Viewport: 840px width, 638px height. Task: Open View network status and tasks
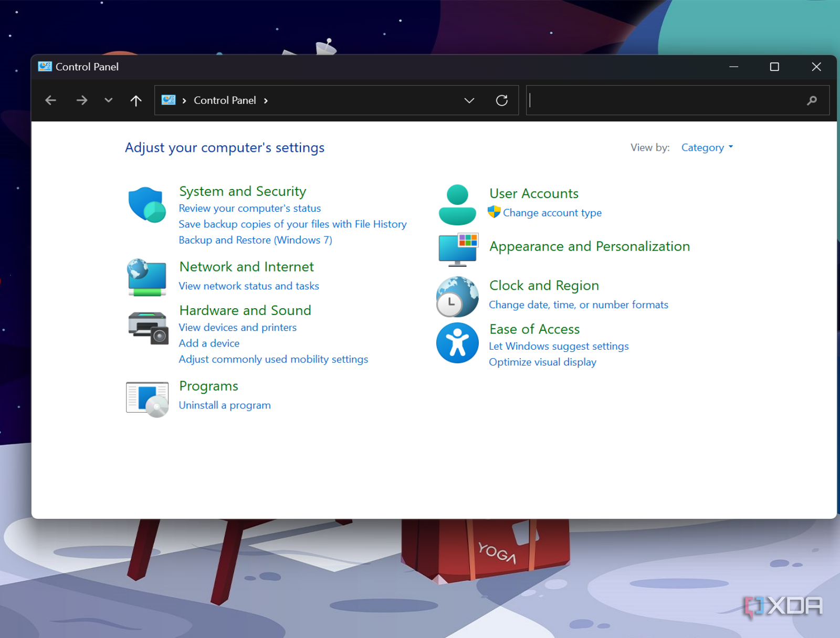(249, 286)
